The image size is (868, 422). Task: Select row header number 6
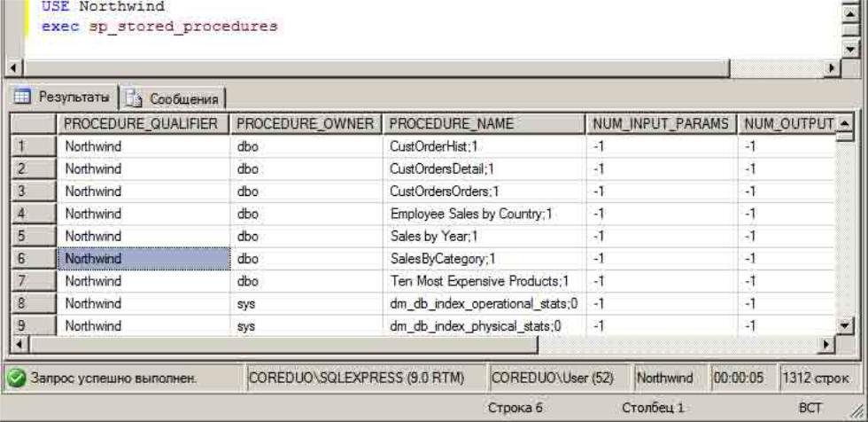tap(34, 259)
